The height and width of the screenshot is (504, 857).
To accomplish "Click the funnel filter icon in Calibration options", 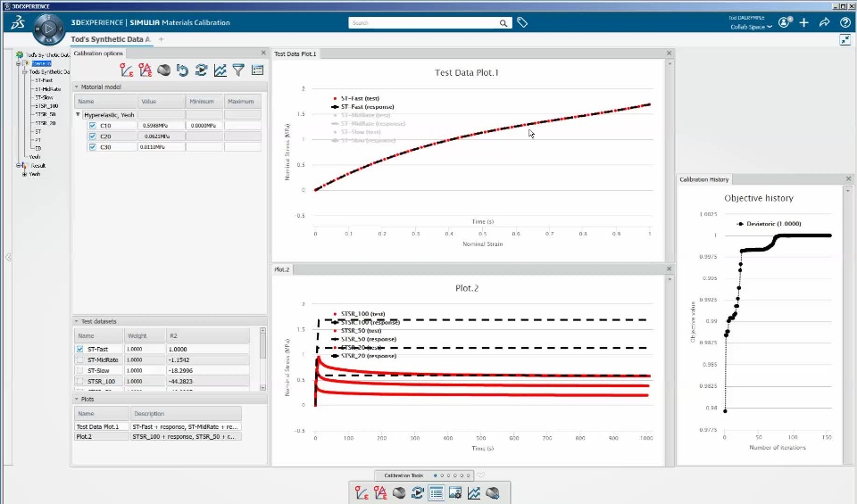I will pyautogui.click(x=238, y=70).
